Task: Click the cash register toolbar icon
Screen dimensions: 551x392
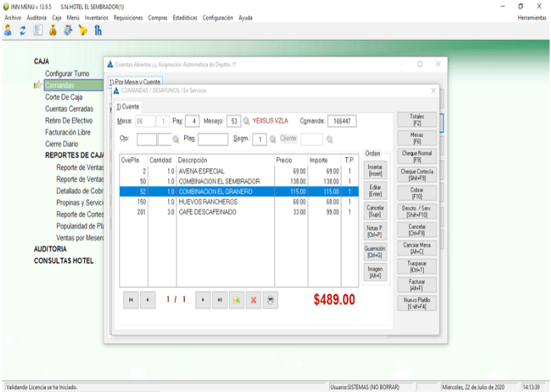Action: [x=68, y=31]
